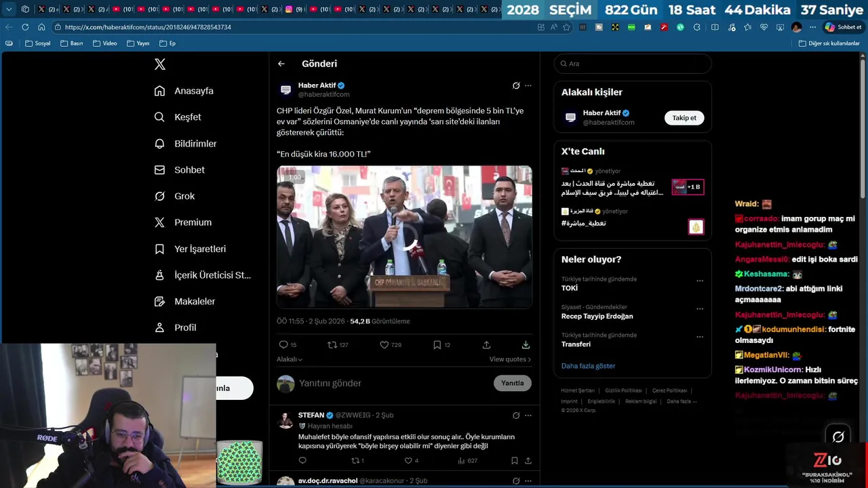
Task: Open the @haberaktifcom profile handle on the post
Action: click(324, 94)
